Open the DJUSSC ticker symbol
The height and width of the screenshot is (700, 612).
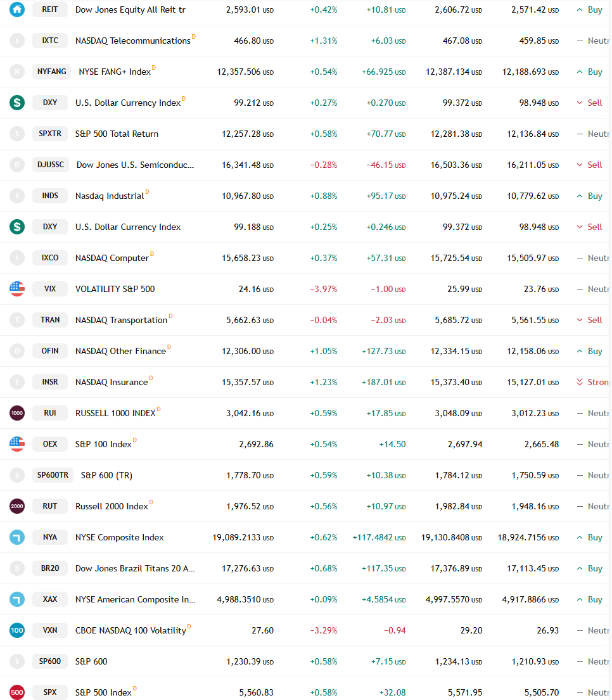pyautogui.click(x=51, y=165)
